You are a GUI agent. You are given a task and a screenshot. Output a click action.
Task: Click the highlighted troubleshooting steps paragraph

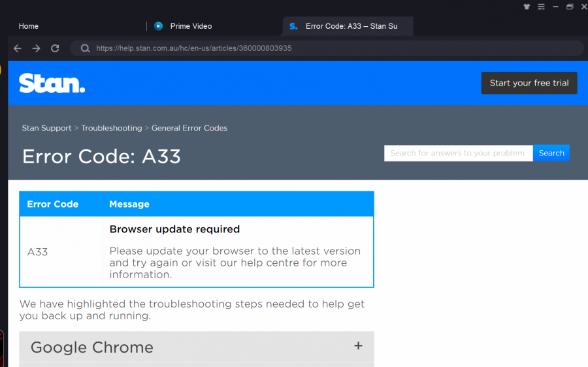191,310
